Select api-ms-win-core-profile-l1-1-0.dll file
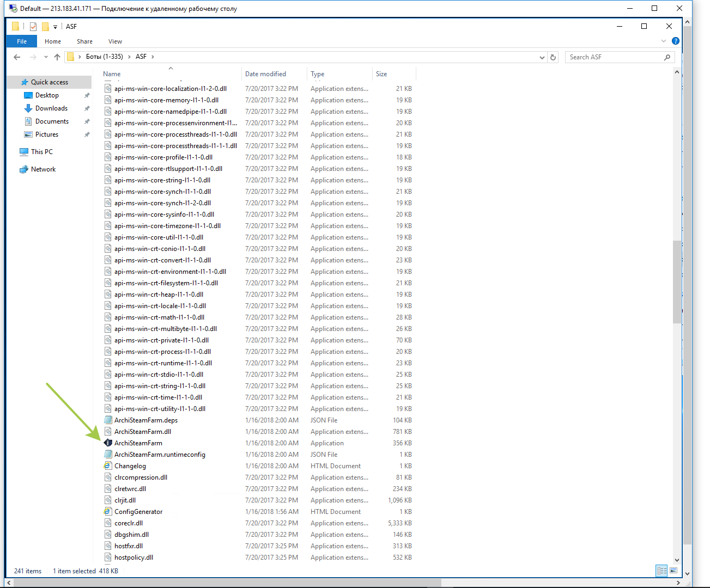This screenshot has width=710, height=588. (163, 157)
